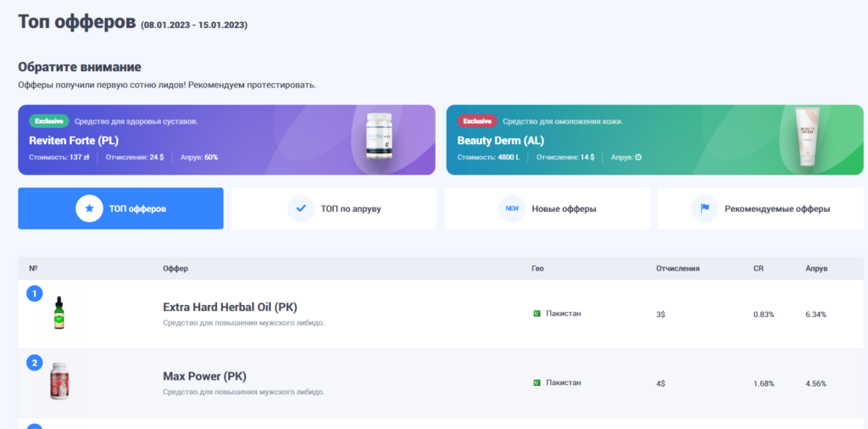
Task: Click the clock icon next to Апрув in Beauty Derm card
Action: 637,157
